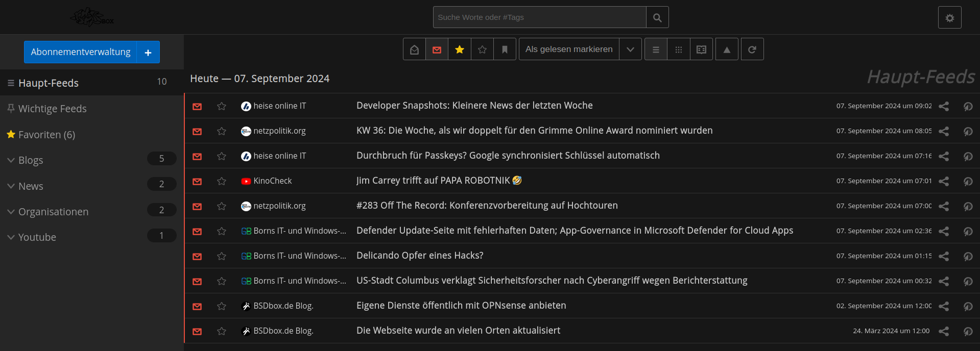Screen dimensions: 980x351
Task: Toggle unread articles filter (red envelope)
Action: (x=437, y=49)
